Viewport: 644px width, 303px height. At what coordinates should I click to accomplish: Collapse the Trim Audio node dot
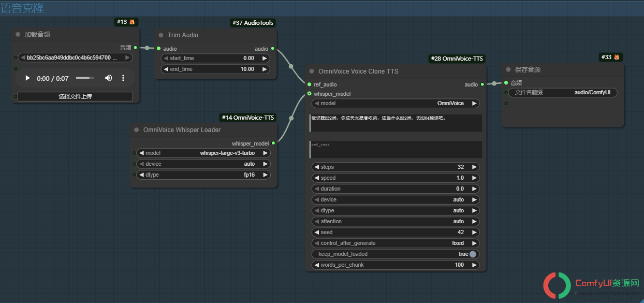pos(160,35)
